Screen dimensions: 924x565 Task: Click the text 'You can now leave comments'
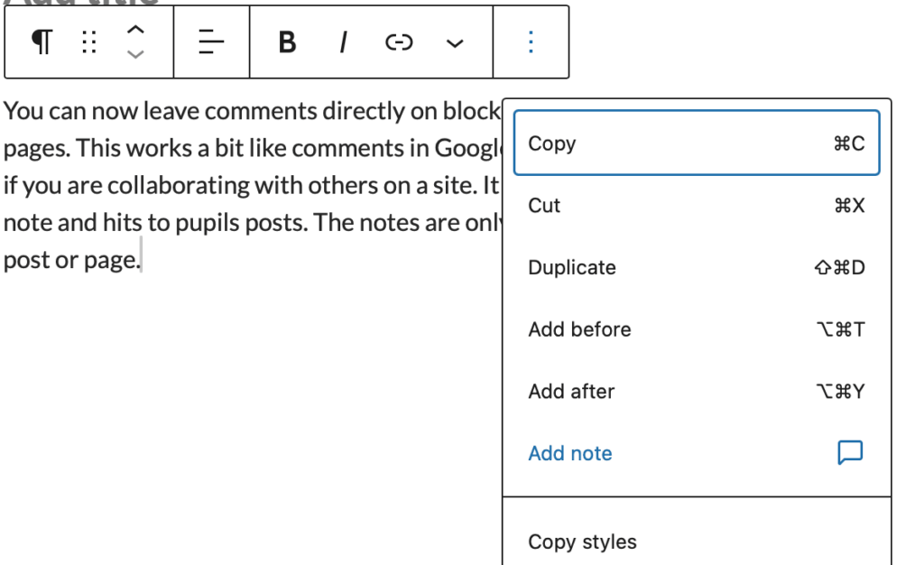click(161, 111)
